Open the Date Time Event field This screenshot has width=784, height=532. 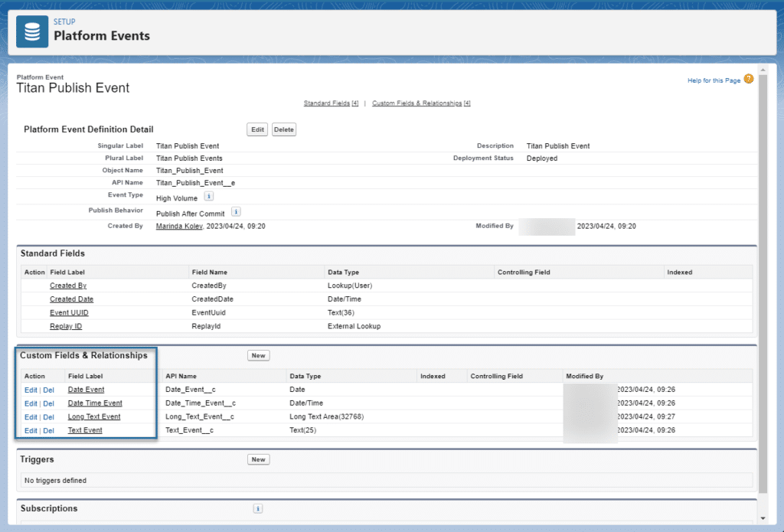95,403
